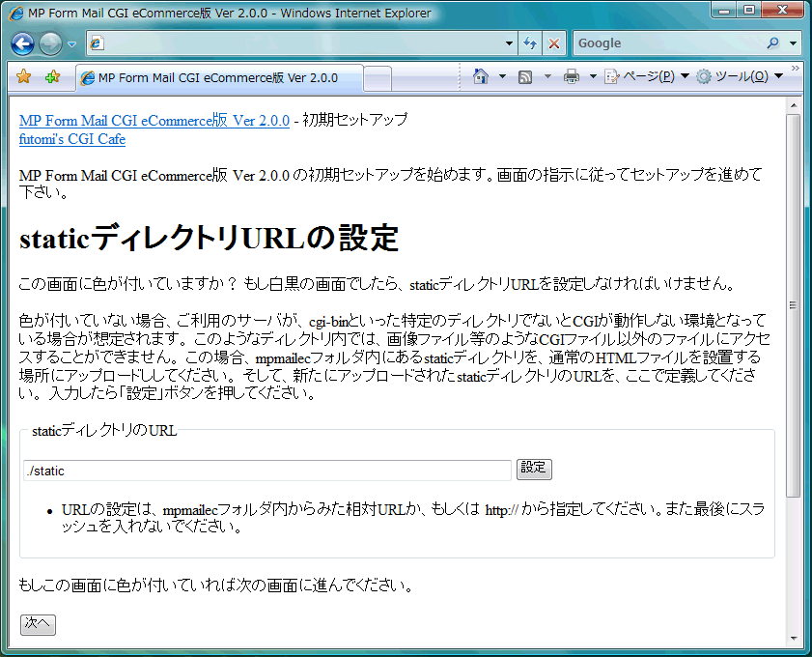Viewport: 812px width, 657px height.
Task: Open the ページ(P) menu
Action: (647, 76)
